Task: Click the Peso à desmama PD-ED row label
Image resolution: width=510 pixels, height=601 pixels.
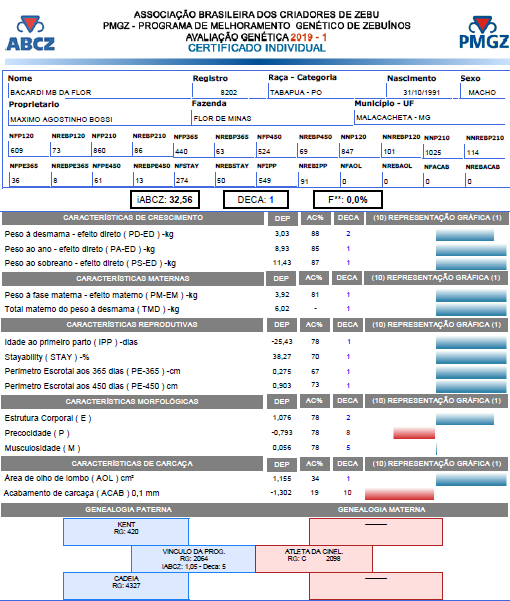Action: 89,234
